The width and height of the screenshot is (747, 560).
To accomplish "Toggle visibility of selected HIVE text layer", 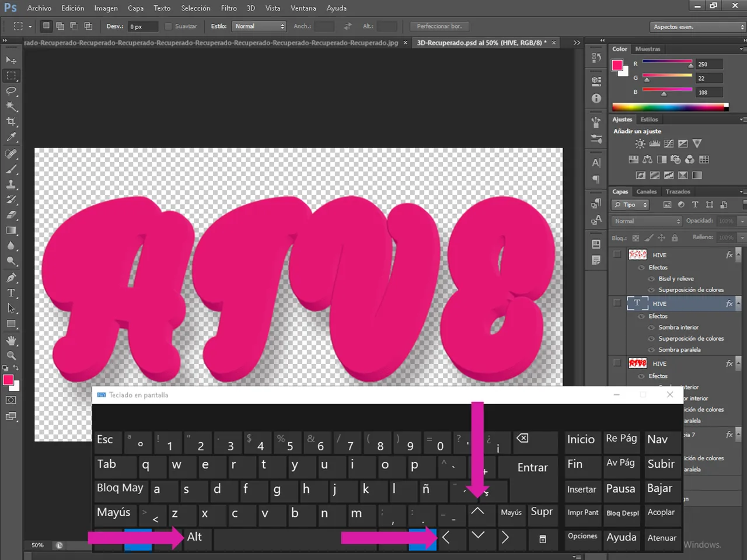I will pyautogui.click(x=617, y=303).
